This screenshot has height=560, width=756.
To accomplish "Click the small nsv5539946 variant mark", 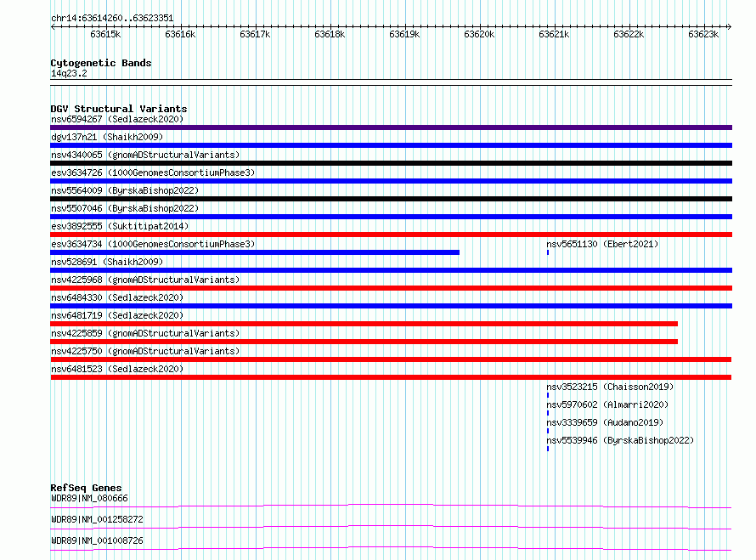I will (x=548, y=449).
